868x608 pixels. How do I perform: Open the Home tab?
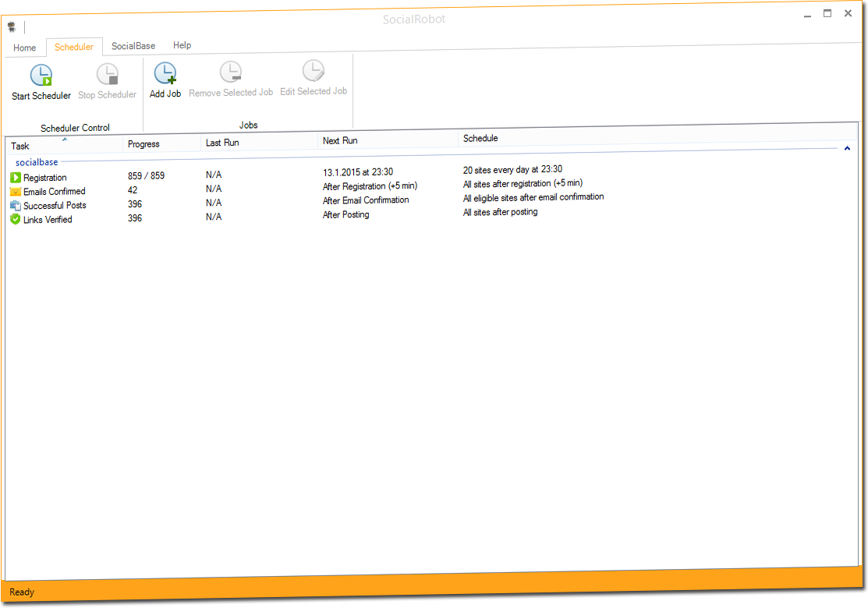click(x=24, y=48)
